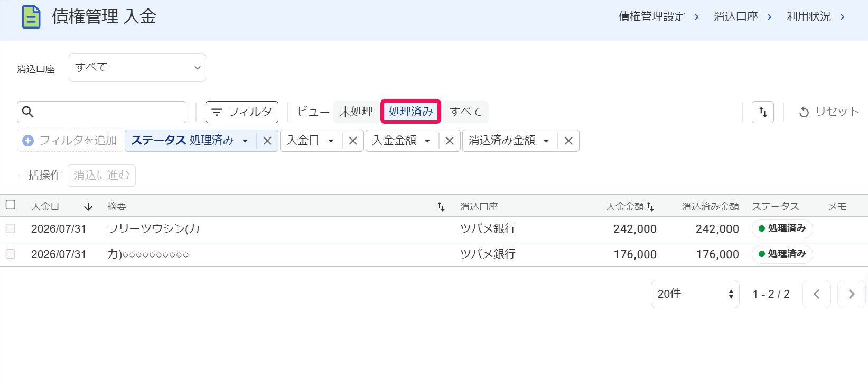Click the 242,000 入金金額 cell

(635, 229)
